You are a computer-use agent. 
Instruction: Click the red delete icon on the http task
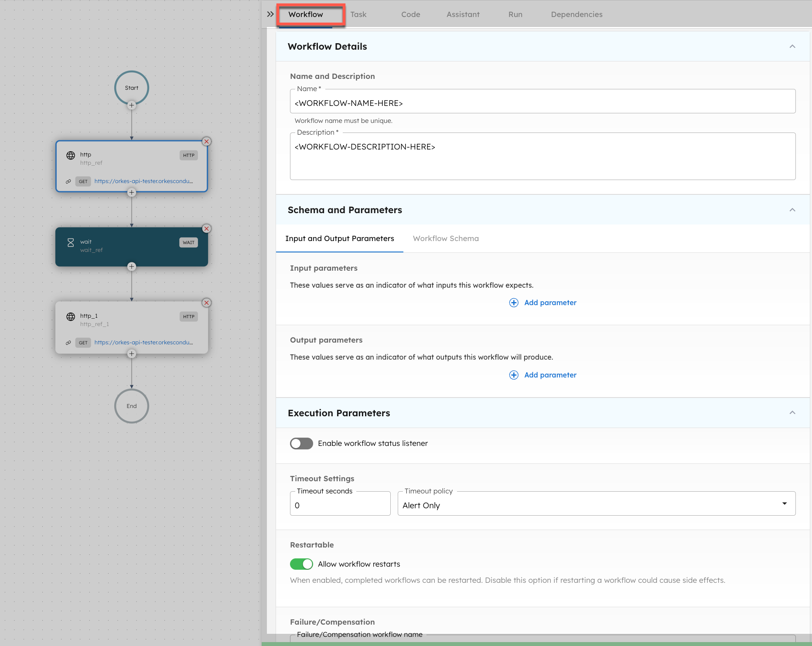(x=206, y=141)
